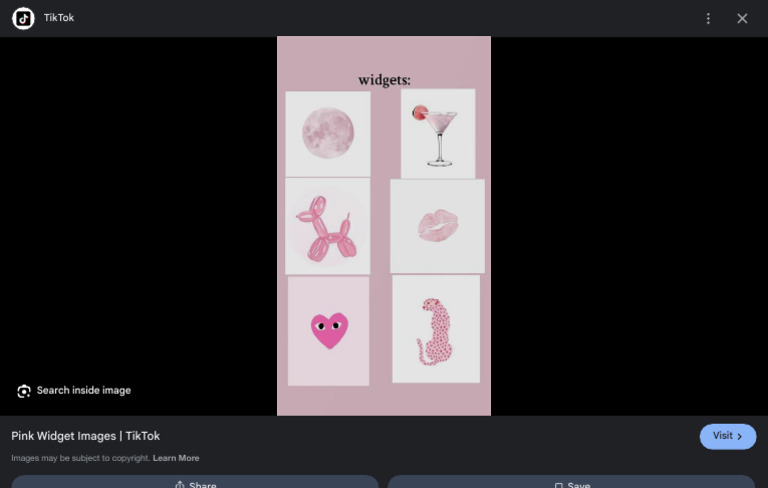Close the image preview panel

point(742,19)
